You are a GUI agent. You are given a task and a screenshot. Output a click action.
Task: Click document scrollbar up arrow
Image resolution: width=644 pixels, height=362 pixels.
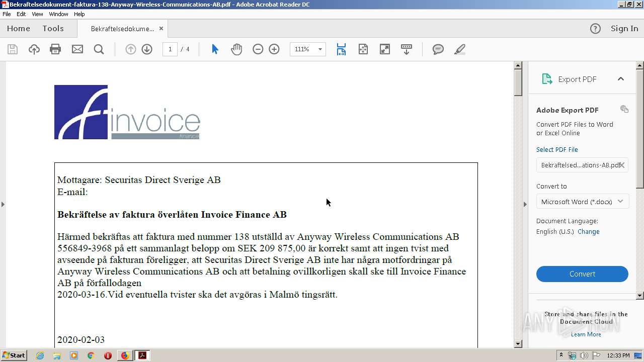click(518, 65)
